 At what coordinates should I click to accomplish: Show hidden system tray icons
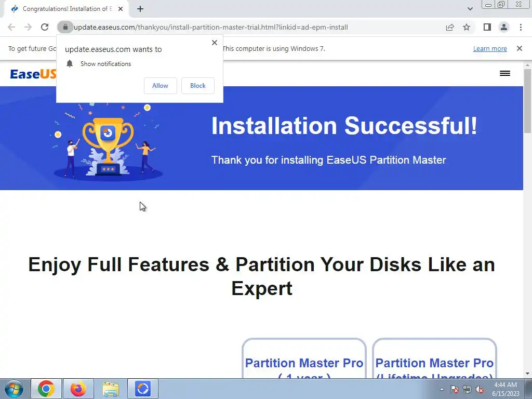pyautogui.click(x=442, y=389)
